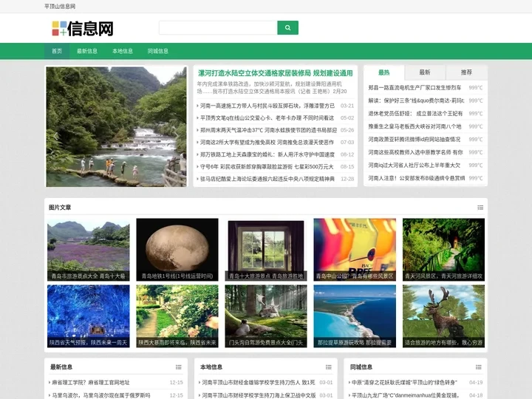The image size is (532, 399).
Task: Open the 图片文章 section list icon
Action: 480,208
